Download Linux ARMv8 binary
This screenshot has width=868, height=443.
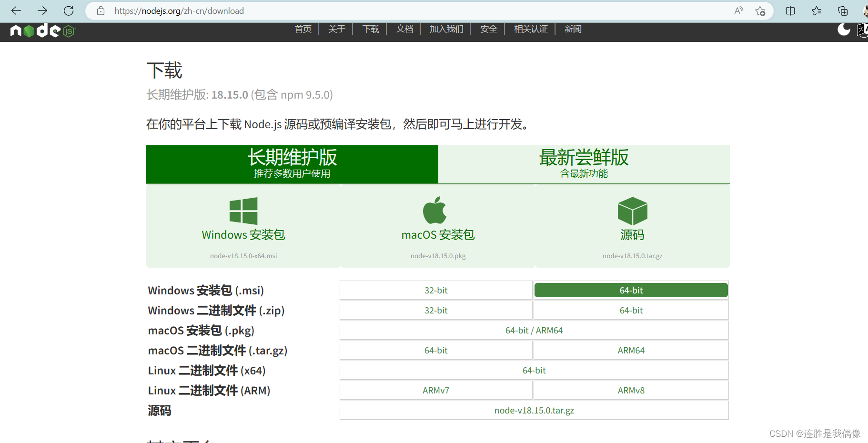tap(631, 390)
